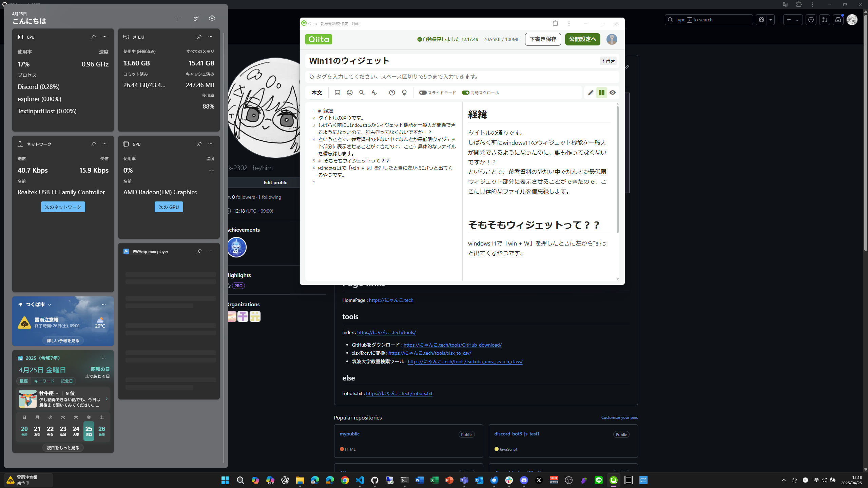The image size is (868, 488).
Task: Open the GPU widget options menu
Action: click(x=210, y=144)
